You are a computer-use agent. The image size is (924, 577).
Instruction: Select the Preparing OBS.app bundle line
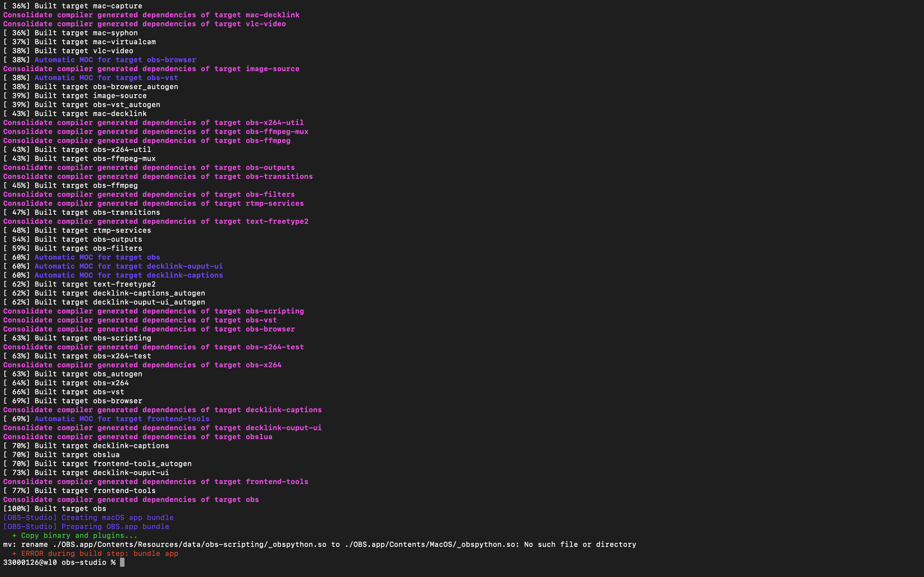[x=86, y=527]
